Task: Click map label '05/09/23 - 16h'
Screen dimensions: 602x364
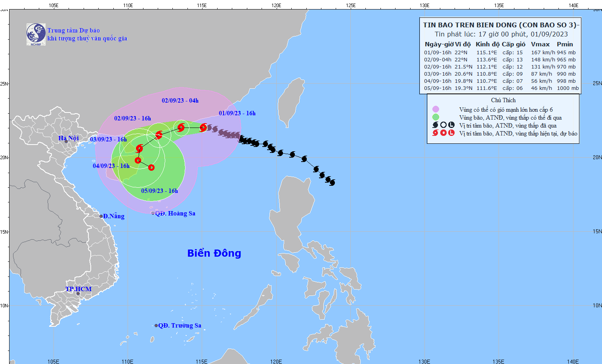Action: [159, 191]
